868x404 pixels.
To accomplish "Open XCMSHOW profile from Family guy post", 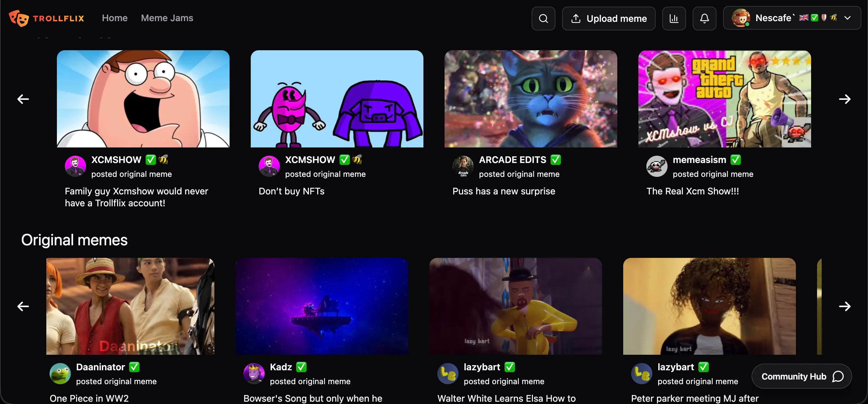I will pyautogui.click(x=116, y=160).
